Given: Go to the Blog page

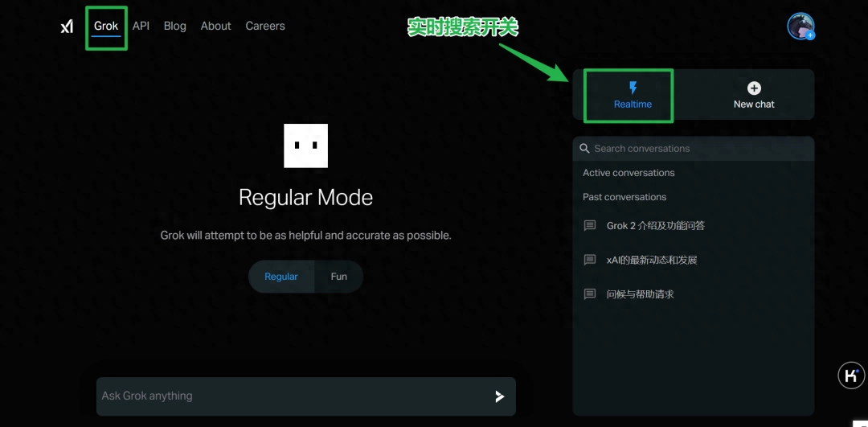Looking at the screenshot, I should (175, 26).
